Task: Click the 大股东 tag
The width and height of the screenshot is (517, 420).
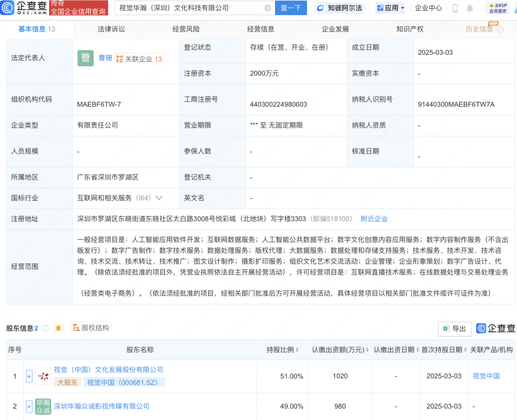Action: point(67,382)
